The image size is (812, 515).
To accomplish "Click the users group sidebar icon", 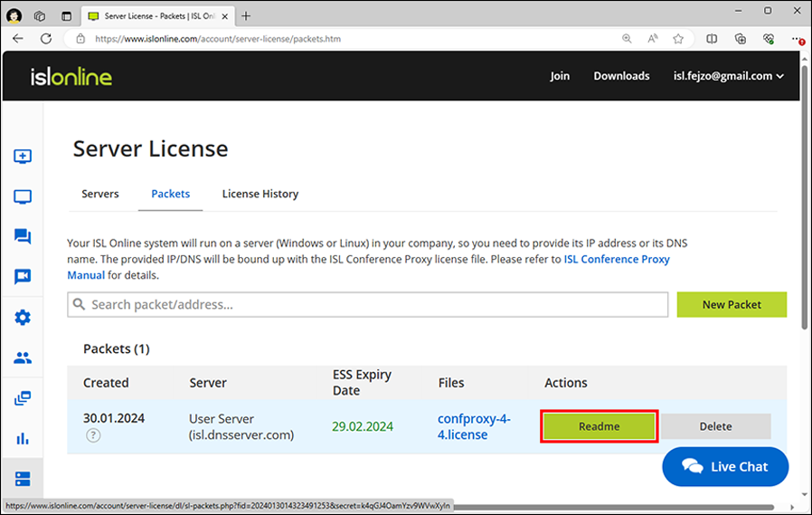I will [23, 358].
